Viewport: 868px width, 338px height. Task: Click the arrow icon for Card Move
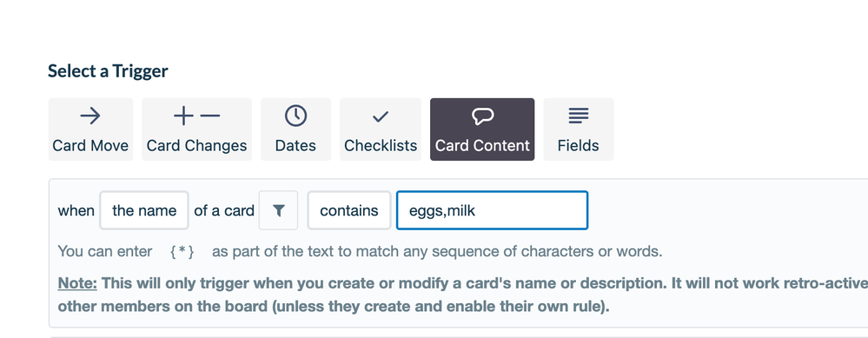tap(90, 116)
